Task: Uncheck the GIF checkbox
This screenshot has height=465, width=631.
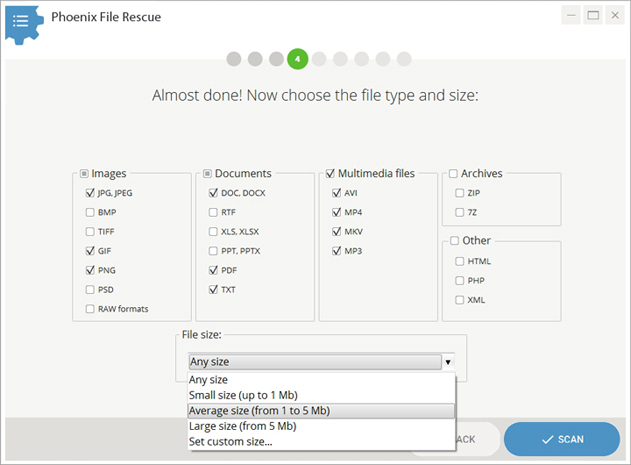Action: coord(90,251)
